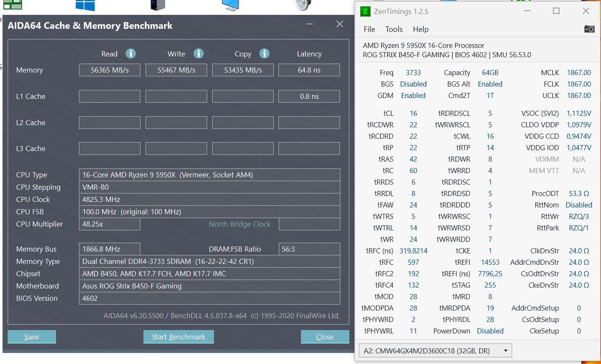Click the ProcODT value 53.3 Ω
The image size is (601, 364).
[x=579, y=193]
